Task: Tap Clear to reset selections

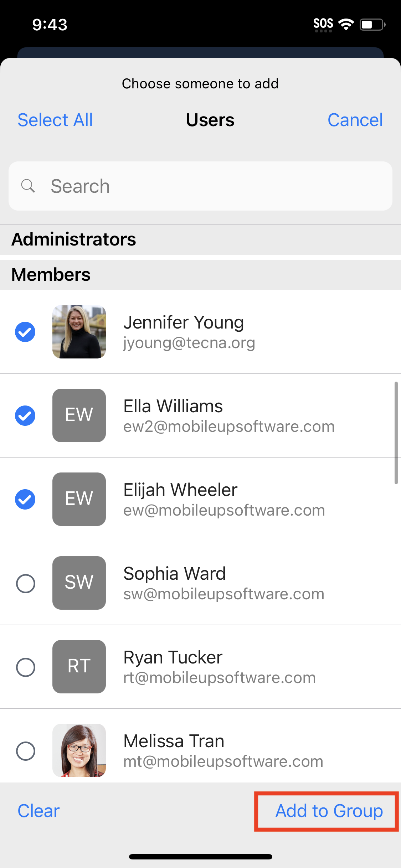Action: [x=38, y=811]
